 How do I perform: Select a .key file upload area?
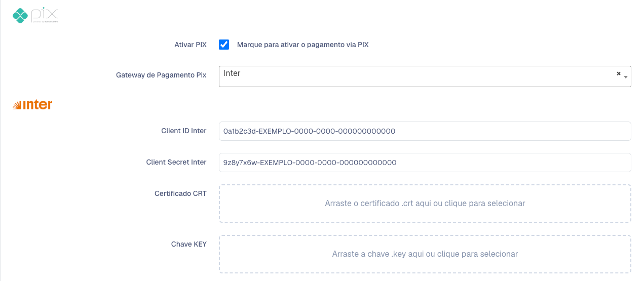click(x=425, y=254)
